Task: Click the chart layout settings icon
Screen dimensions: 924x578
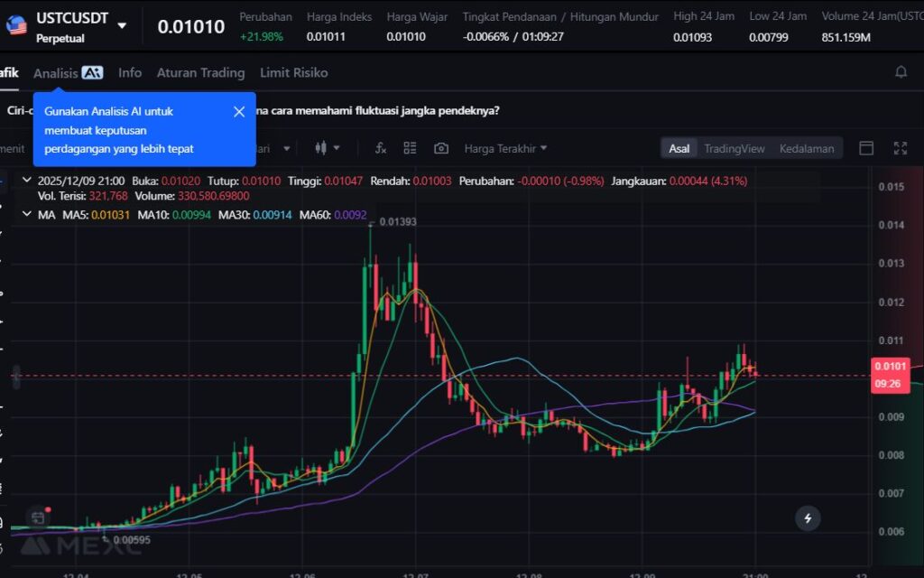Action: coord(410,148)
